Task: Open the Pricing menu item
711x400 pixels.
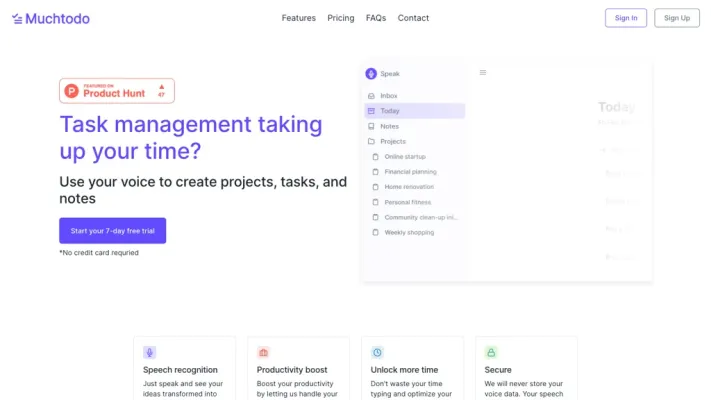Action: 341,18
